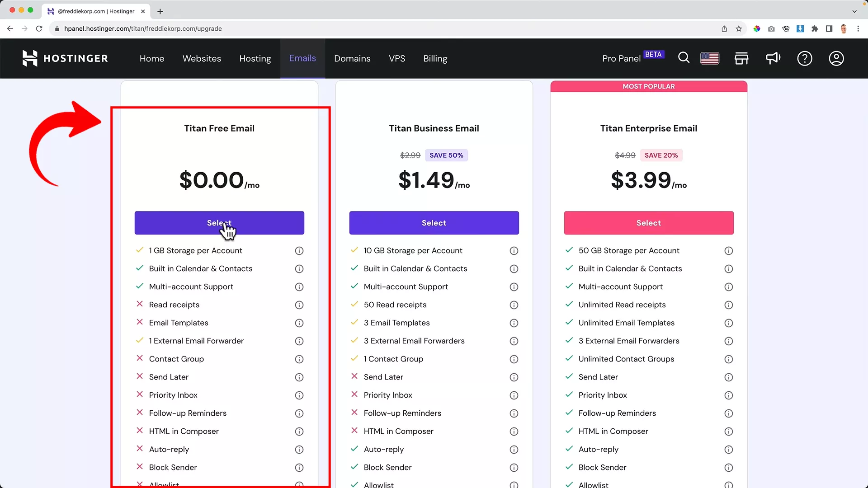This screenshot has width=868, height=488.
Task: Select the Titan Free Email plan
Action: [219, 223]
